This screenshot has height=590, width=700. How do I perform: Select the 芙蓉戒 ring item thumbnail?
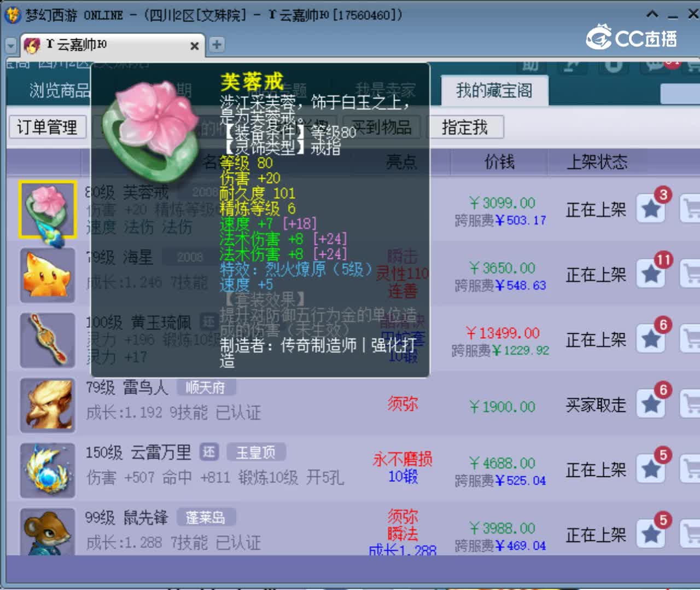tap(47, 210)
